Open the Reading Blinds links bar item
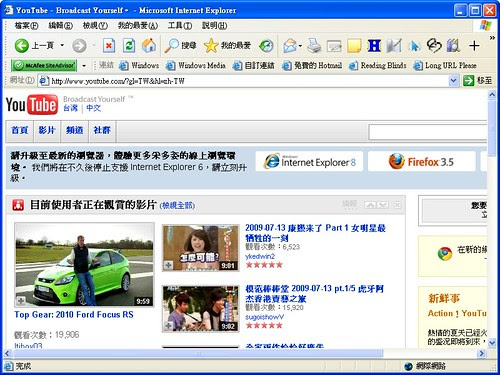This screenshot has height=375, width=500. pyautogui.click(x=378, y=65)
